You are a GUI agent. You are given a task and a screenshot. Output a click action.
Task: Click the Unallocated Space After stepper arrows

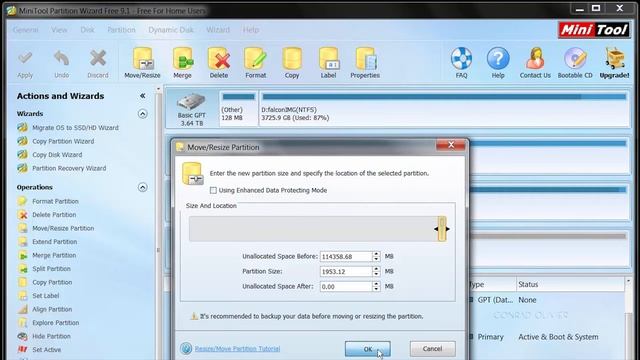pyautogui.click(x=376, y=287)
